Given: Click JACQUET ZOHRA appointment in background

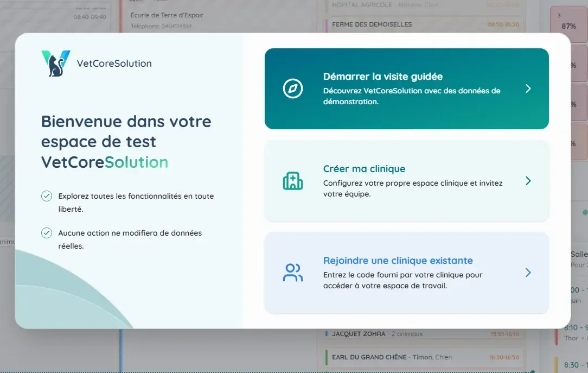Looking at the screenshot, I should 424,333.
